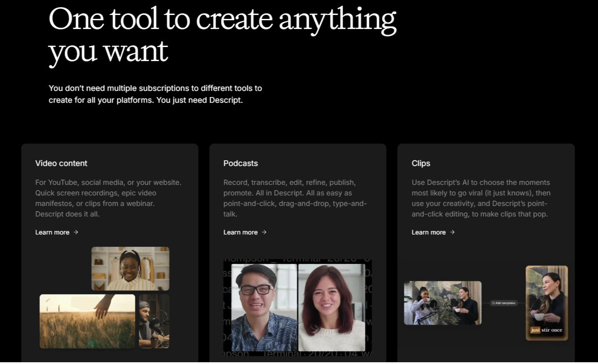Click the "Add templates" pill

[504, 303]
